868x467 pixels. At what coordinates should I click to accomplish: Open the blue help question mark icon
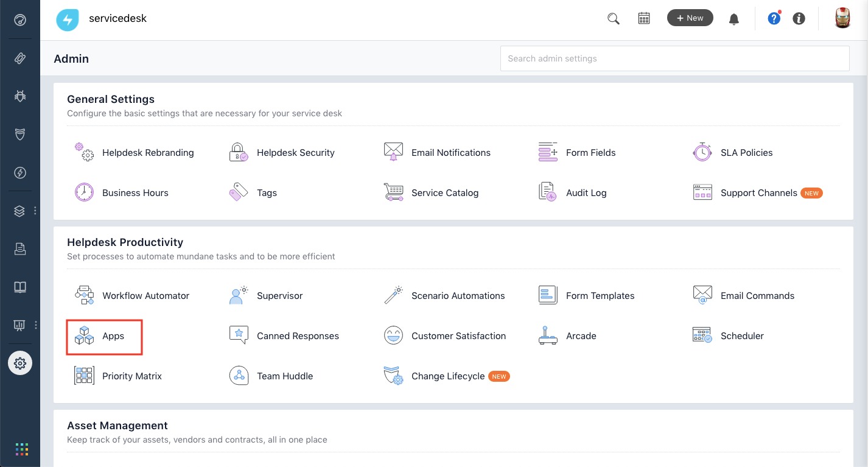click(774, 18)
